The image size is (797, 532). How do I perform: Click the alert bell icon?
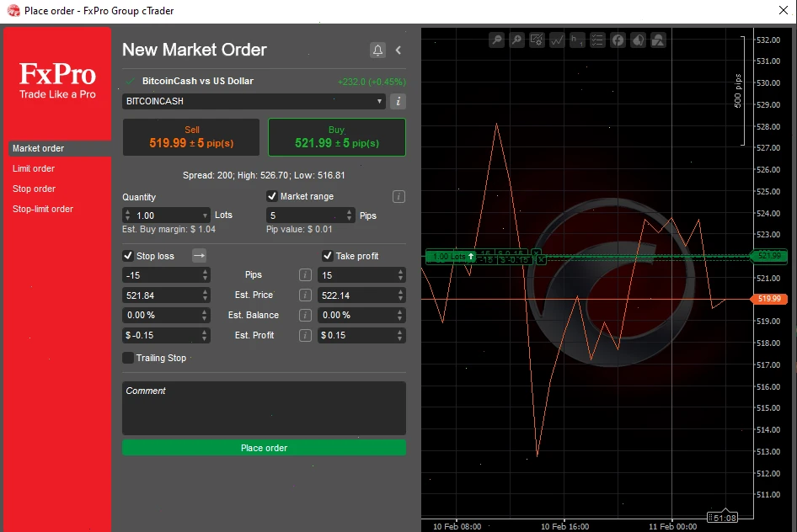coord(377,50)
